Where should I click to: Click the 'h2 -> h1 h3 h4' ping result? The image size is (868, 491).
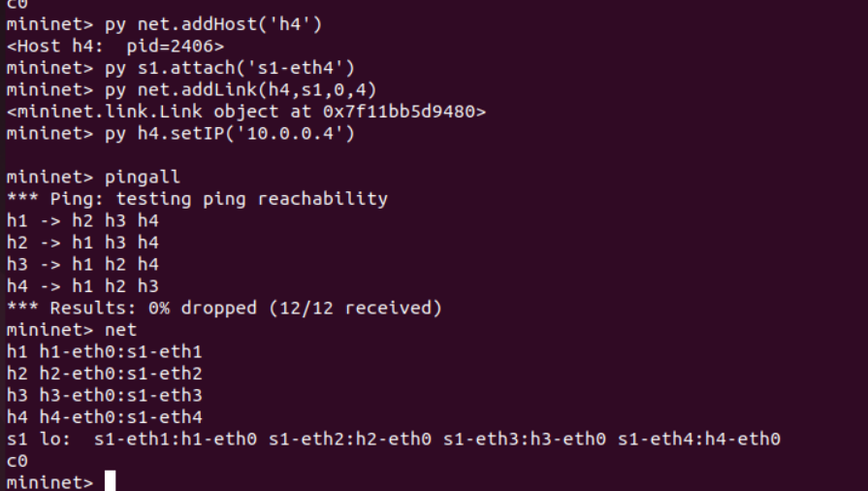[82, 243]
